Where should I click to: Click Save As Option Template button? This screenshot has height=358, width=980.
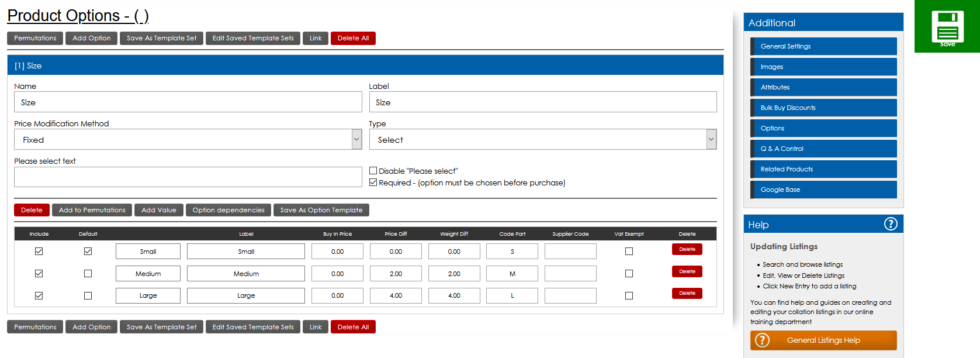click(x=321, y=210)
